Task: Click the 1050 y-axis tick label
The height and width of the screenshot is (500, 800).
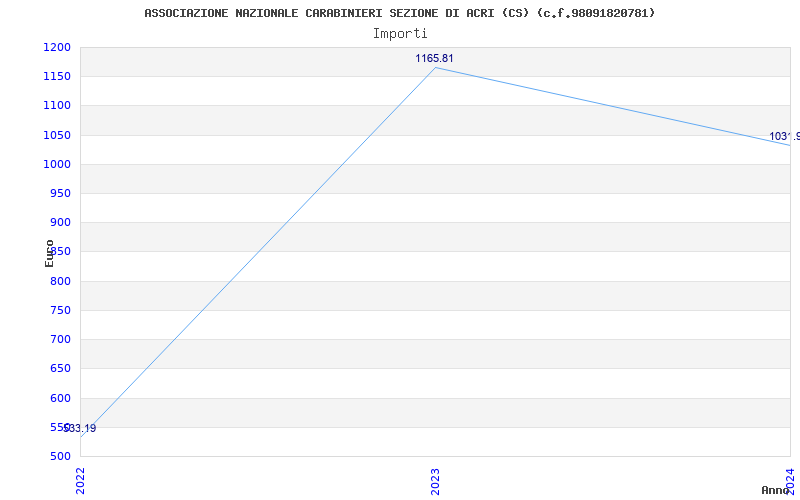Action: (x=57, y=135)
